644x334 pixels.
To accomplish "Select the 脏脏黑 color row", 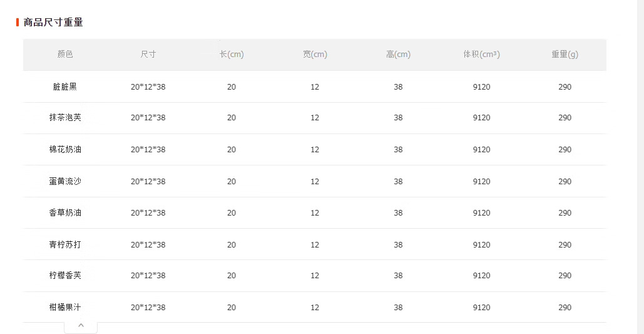I will point(65,87).
